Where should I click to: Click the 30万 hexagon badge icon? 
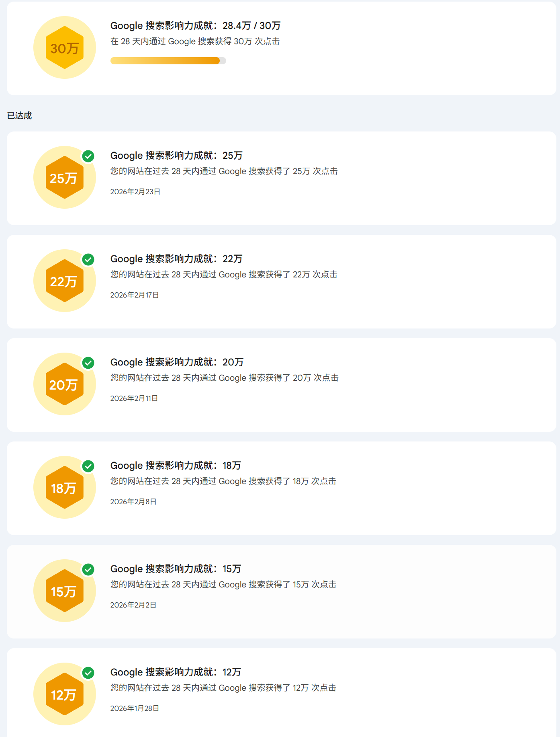pyautogui.click(x=65, y=47)
